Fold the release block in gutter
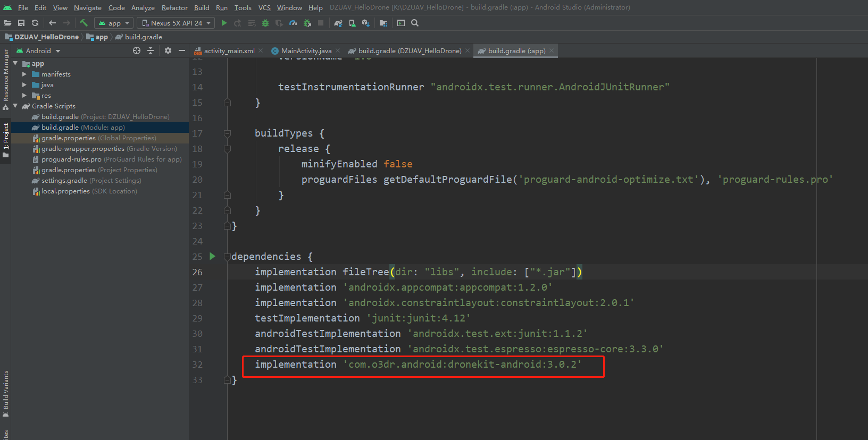This screenshot has width=868, height=440. (x=227, y=149)
